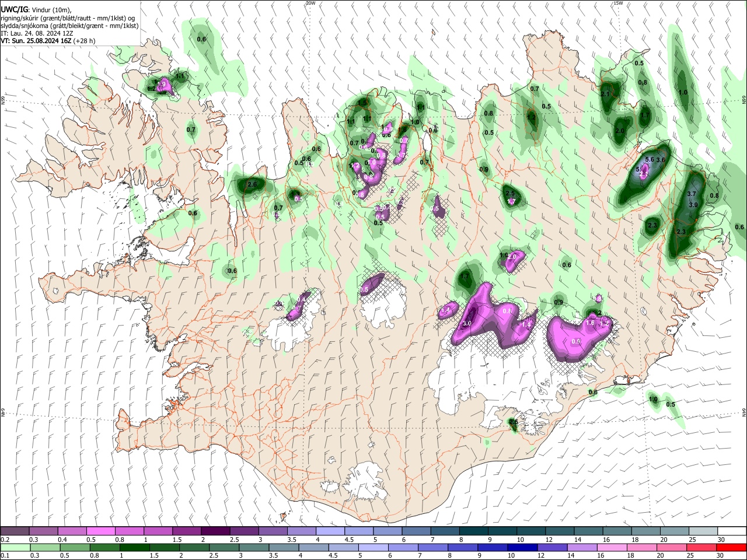Click the '1.6' snowfall value on map
Screen dimensions: 747x560
(589, 323)
